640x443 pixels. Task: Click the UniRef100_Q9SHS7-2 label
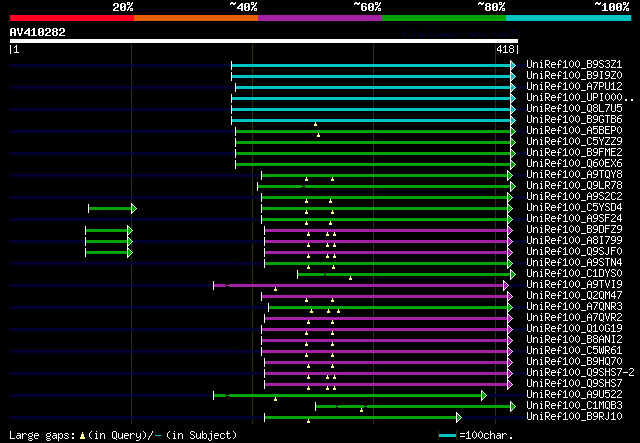pos(580,373)
